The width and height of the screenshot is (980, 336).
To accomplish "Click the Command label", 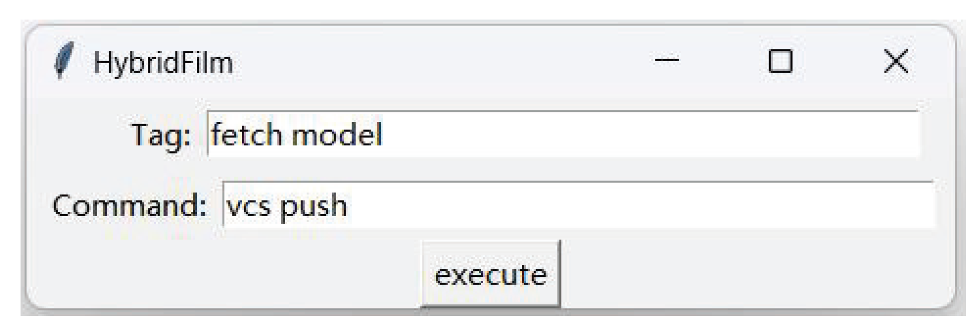I will click(129, 206).
